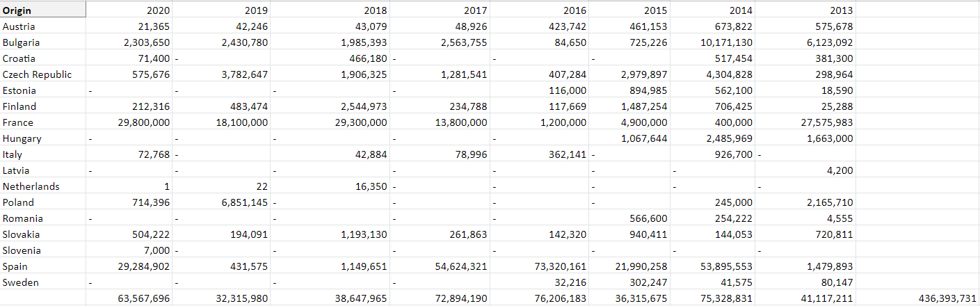Image resolution: width=980 pixels, height=306 pixels.
Task: Select cell with value 18,100,000
Action: click(222, 122)
